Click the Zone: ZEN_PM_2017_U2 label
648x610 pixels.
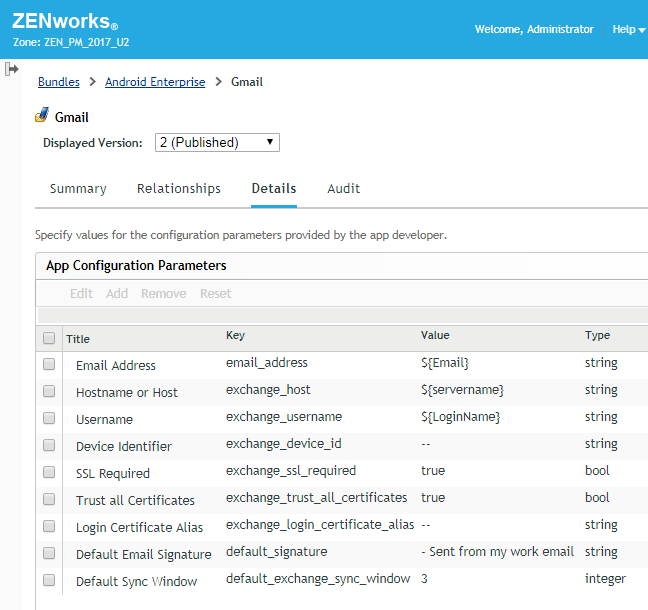click(x=71, y=42)
